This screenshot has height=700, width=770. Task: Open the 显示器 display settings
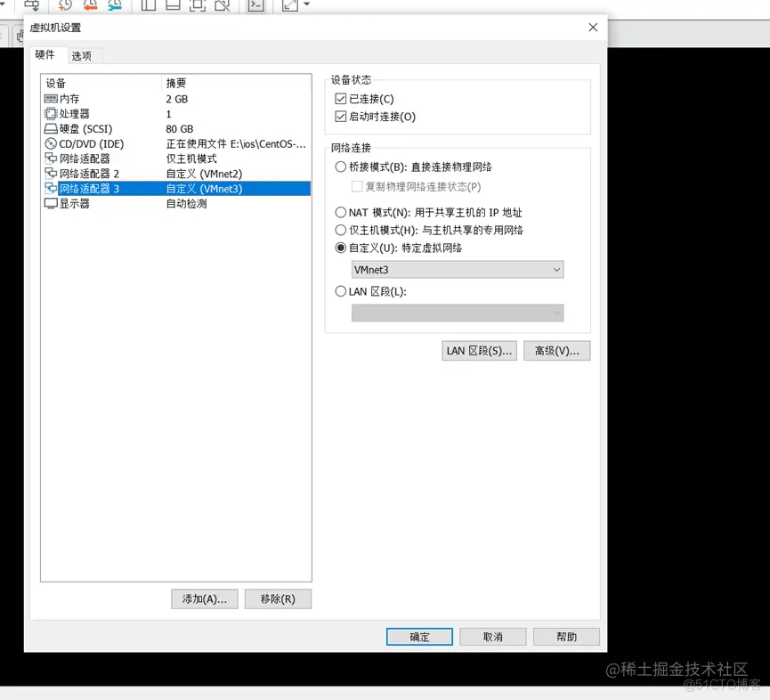tap(71, 203)
